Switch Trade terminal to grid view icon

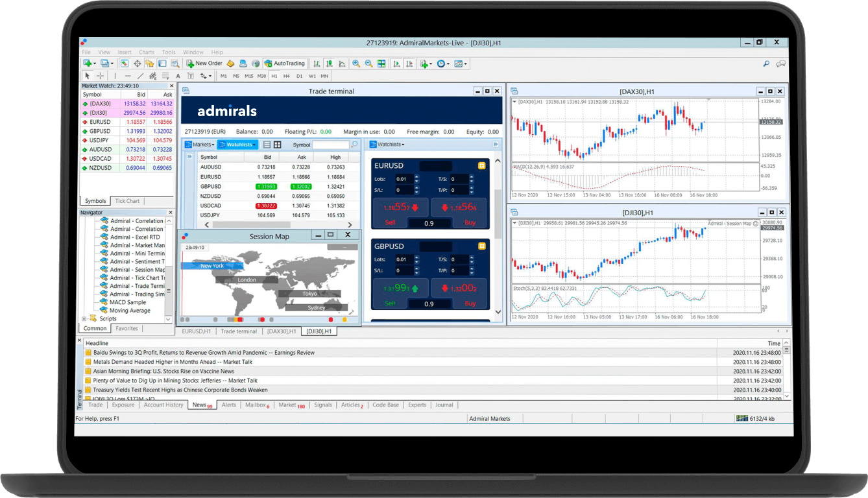[x=277, y=145]
